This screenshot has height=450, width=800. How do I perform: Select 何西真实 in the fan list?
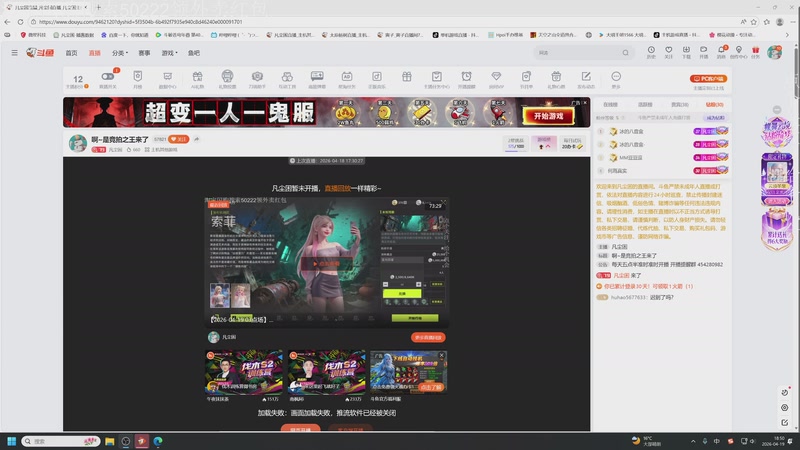pyautogui.click(x=618, y=171)
